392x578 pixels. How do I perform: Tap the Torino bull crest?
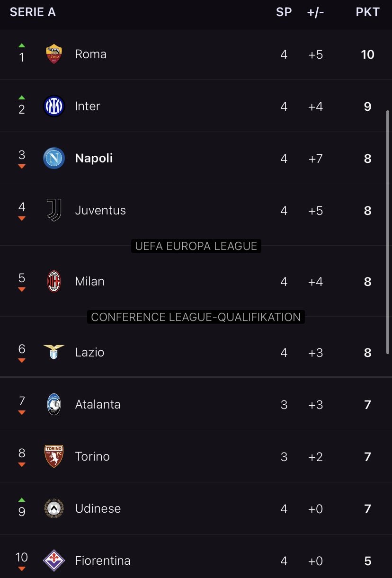pyautogui.click(x=54, y=456)
